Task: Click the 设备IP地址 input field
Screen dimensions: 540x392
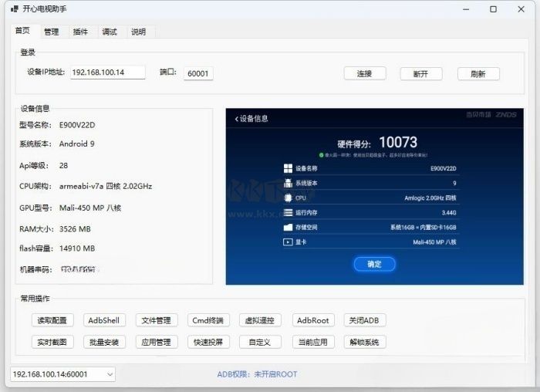Action: click(x=108, y=73)
